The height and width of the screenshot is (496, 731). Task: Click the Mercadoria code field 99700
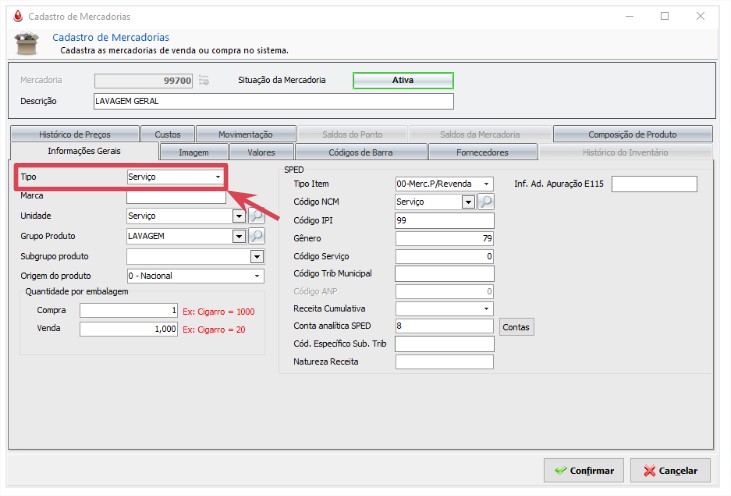tap(143, 81)
